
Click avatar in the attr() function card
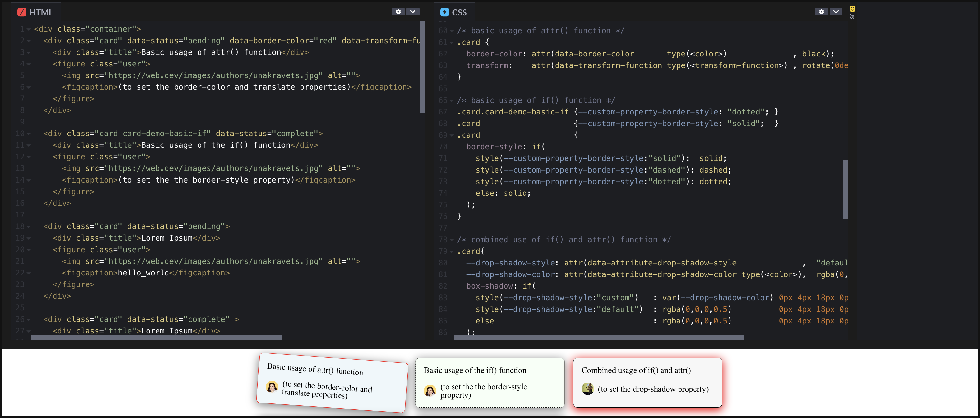click(272, 387)
